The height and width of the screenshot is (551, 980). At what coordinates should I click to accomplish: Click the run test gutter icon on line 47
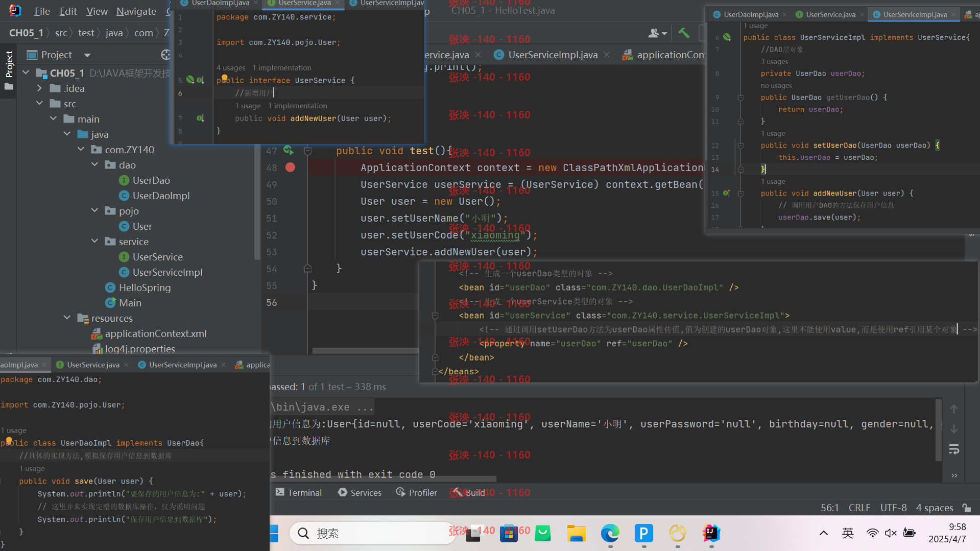pyautogui.click(x=289, y=150)
